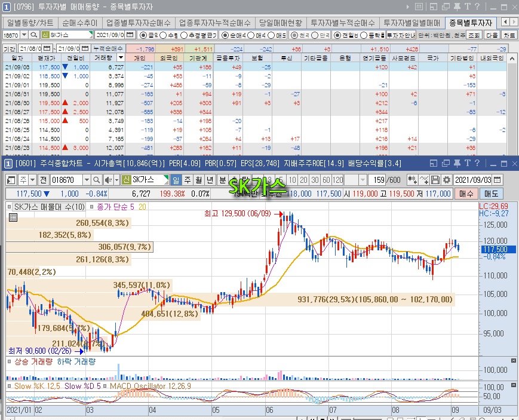
Task: Expand the 거래량 column dropdown arrow
Action: coord(121,57)
